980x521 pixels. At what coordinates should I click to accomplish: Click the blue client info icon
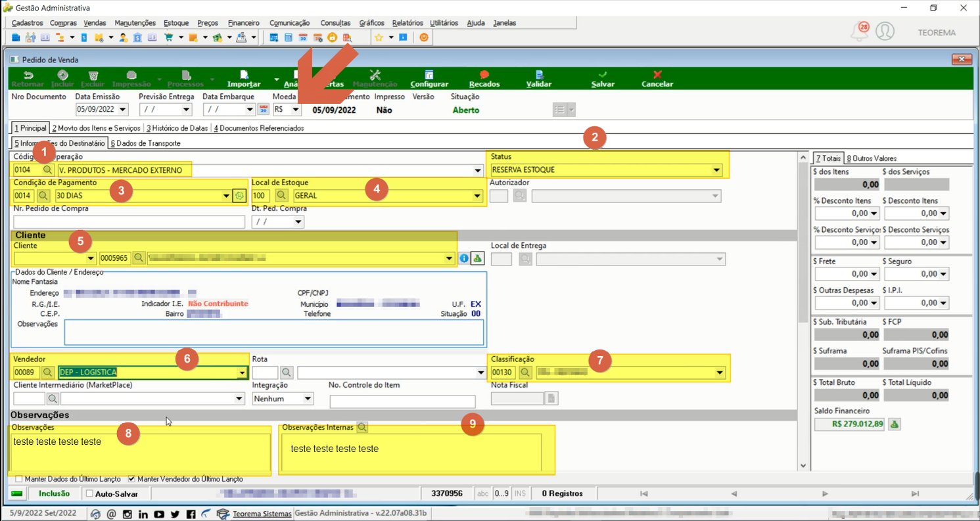(x=464, y=259)
